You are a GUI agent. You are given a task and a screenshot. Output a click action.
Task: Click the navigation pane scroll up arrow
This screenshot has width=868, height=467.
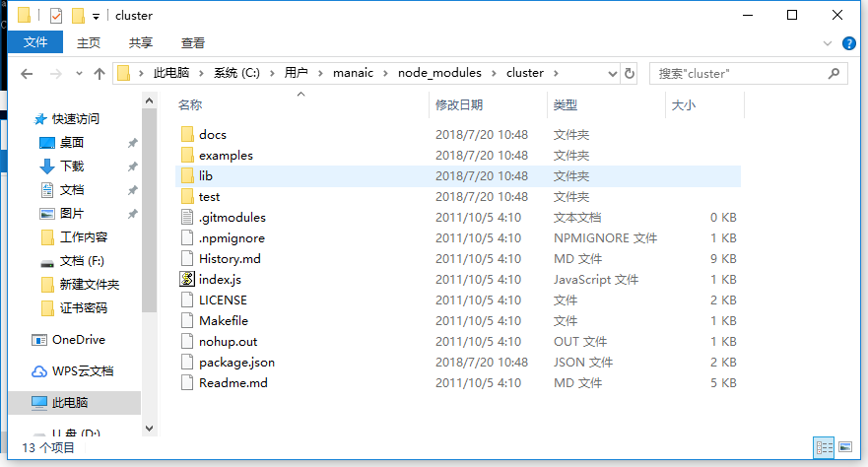[x=149, y=100]
